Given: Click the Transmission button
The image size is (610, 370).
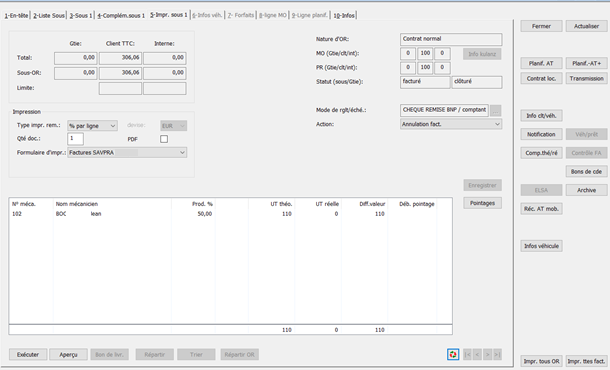Looking at the screenshot, I should coord(586,78).
